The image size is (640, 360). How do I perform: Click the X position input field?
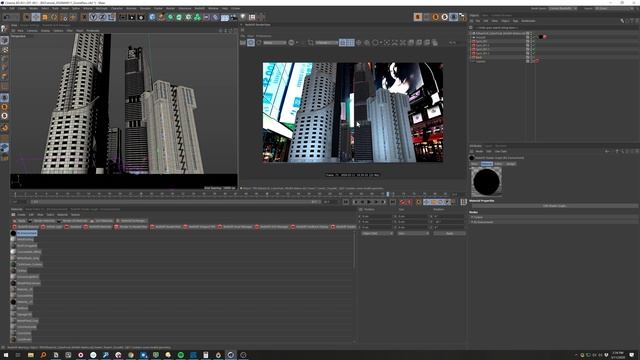[377, 217]
